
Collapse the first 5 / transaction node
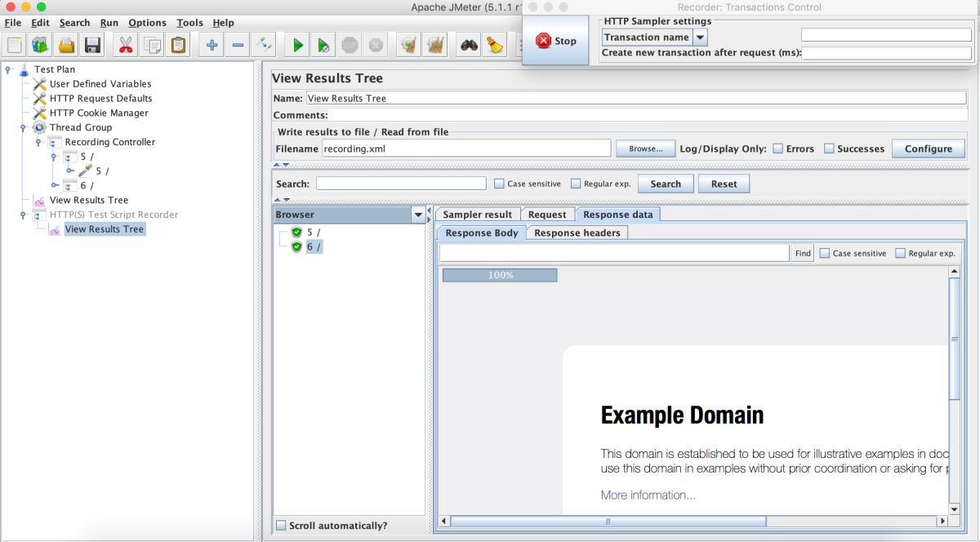[x=54, y=157]
